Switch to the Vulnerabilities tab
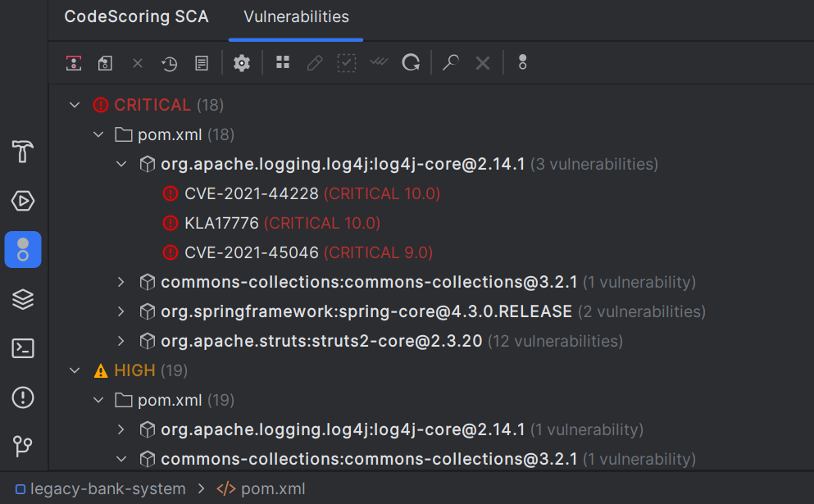This screenshot has width=814, height=504. [x=297, y=16]
